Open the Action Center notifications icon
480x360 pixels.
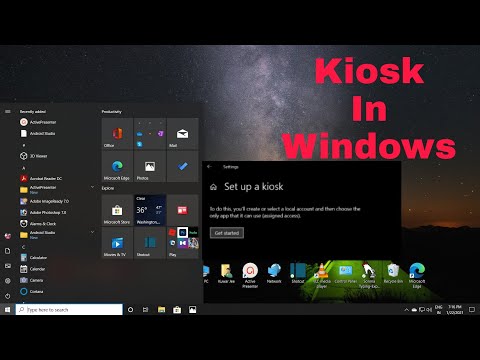point(472,310)
